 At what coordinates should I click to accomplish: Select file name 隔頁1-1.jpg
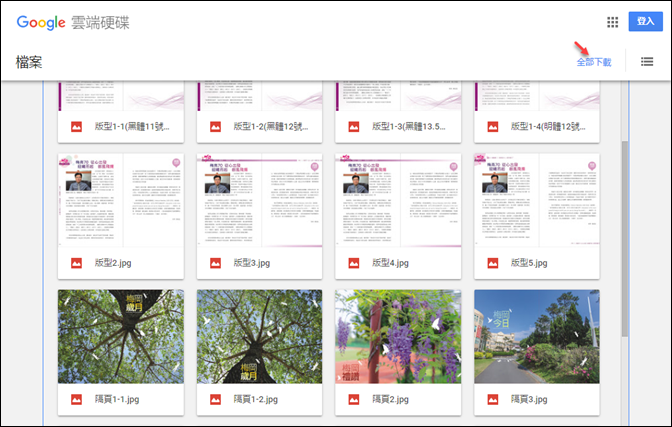pos(117,399)
